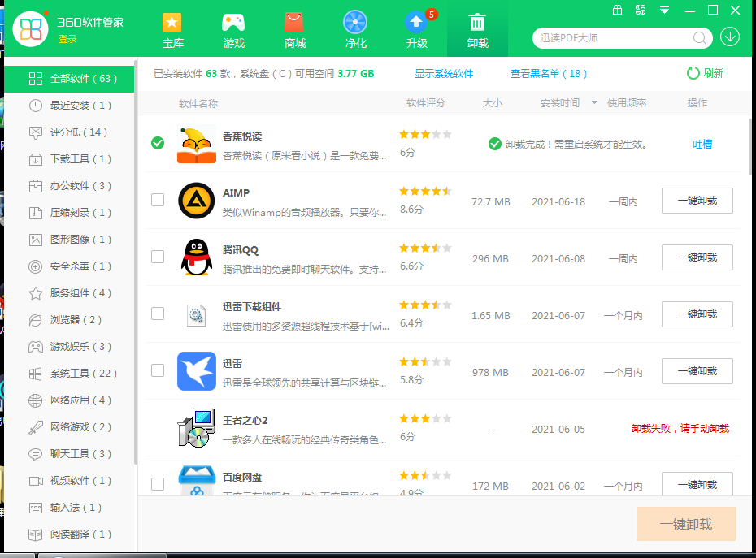
Task: Open the 宝库 software library tab
Action: point(172,30)
